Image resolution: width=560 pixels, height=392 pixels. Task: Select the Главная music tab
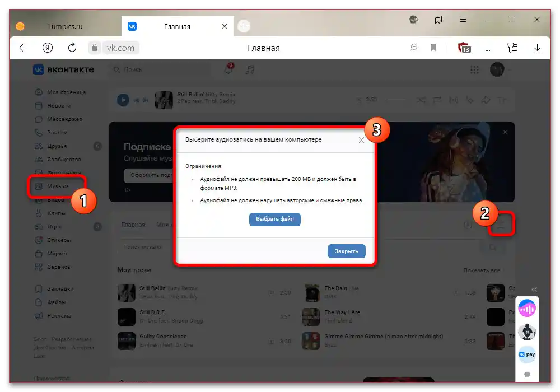click(133, 225)
